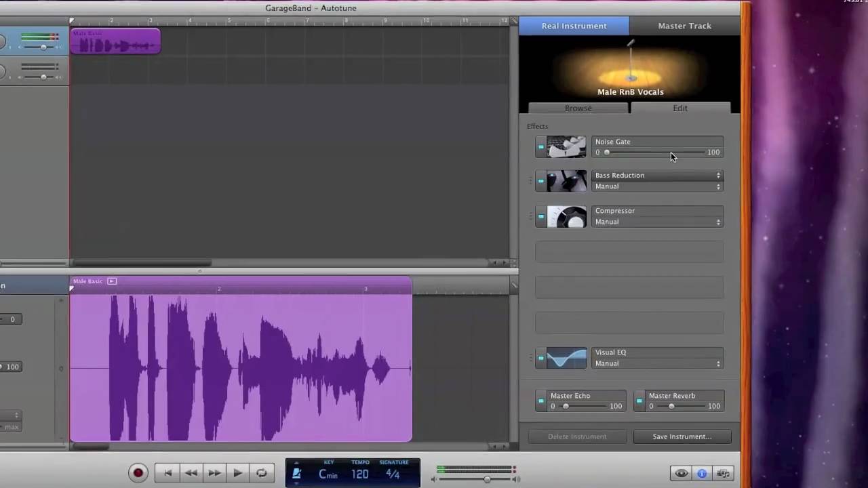Toggle the Cycle loop button
This screenshot has width=868, height=488.
click(x=261, y=473)
